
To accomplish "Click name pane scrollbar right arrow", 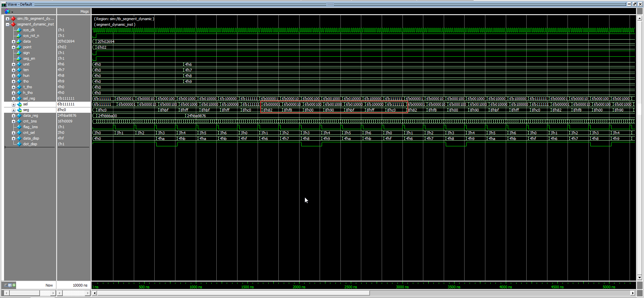I will click(x=53, y=293).
